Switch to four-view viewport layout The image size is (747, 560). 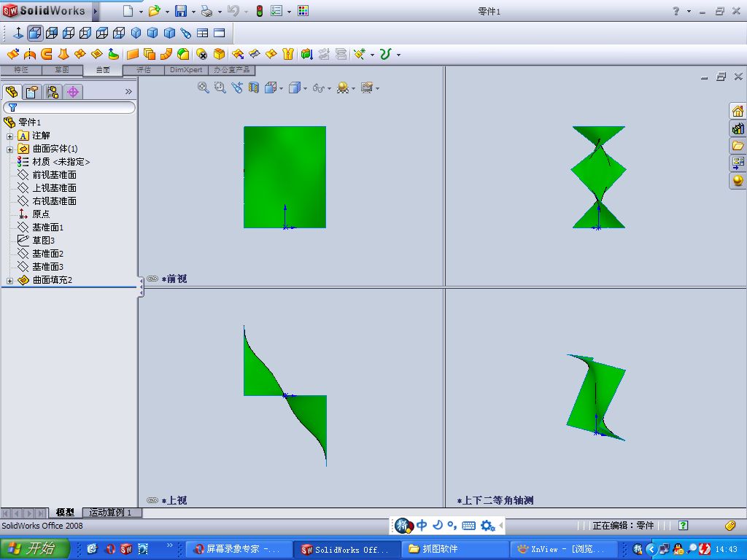coord(203,33)
